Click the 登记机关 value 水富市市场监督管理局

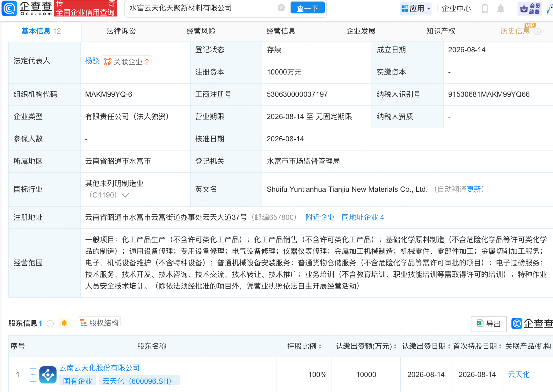[x=303, y=161]
